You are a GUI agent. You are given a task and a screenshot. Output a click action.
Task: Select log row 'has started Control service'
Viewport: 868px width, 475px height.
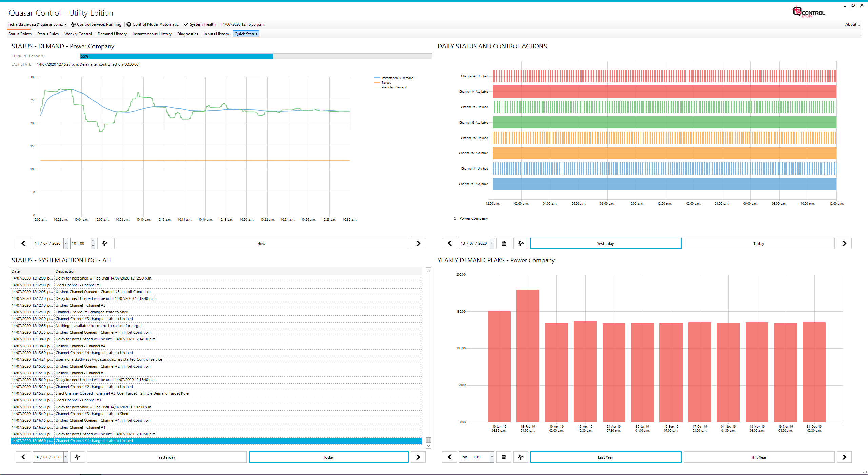[x=216, y=359]
